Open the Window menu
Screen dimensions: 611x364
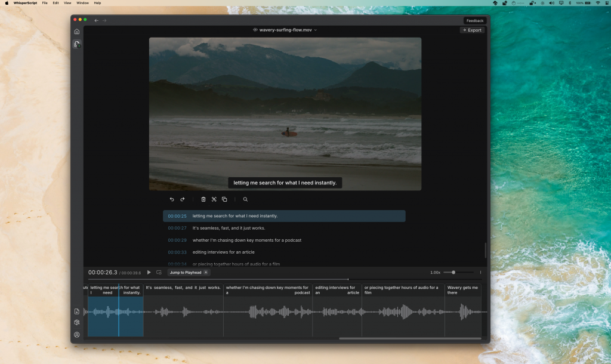pos(82,3)
